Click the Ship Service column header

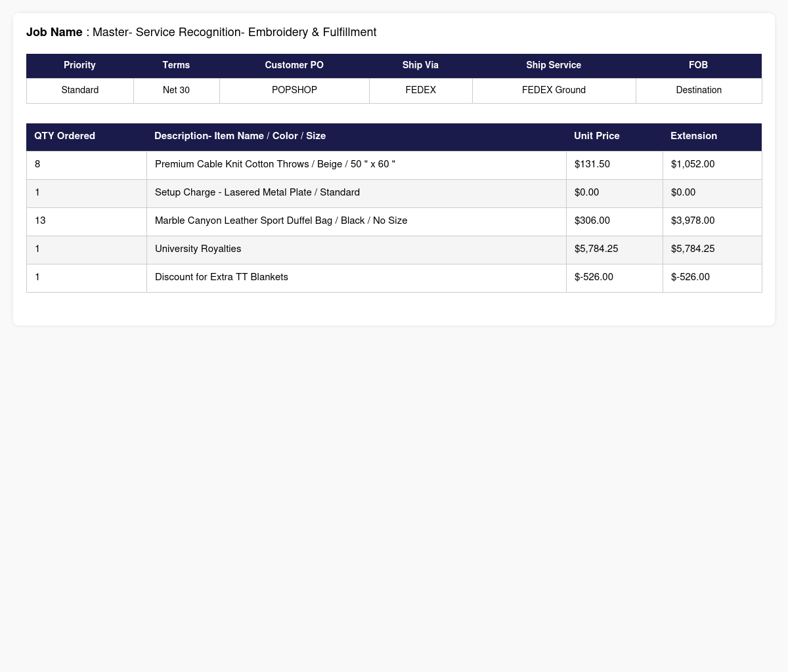click(x=554, y=66)
